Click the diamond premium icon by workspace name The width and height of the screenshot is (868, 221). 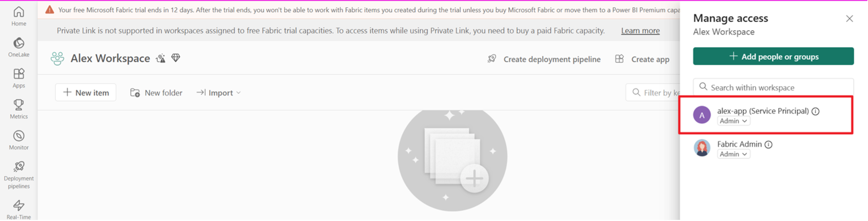pos(176,58)
